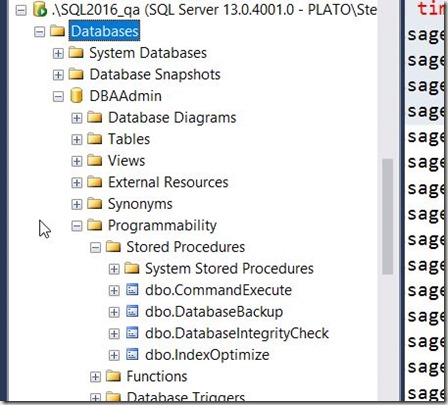Click the System Databases folder icon
The image size is (448, 405).
(76, 52)
